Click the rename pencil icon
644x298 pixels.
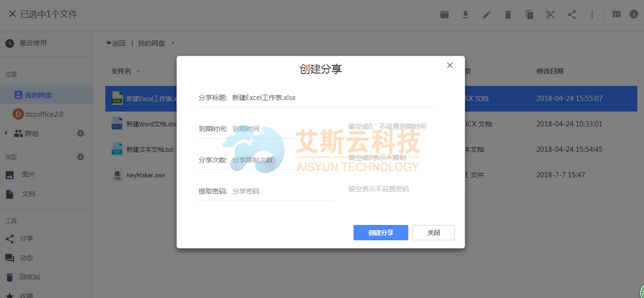click(x=487, y=14)
